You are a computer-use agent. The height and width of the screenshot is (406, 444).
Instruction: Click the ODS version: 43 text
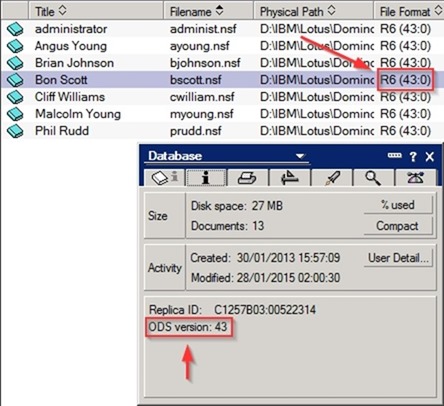(x=188, y=327)
